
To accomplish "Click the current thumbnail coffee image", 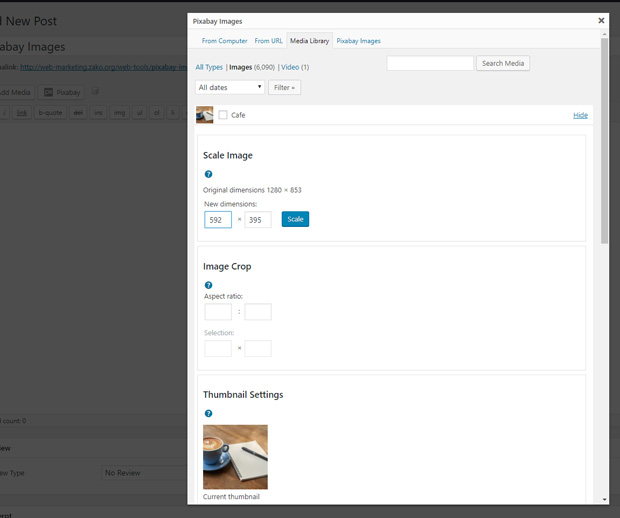I will 235,457.
